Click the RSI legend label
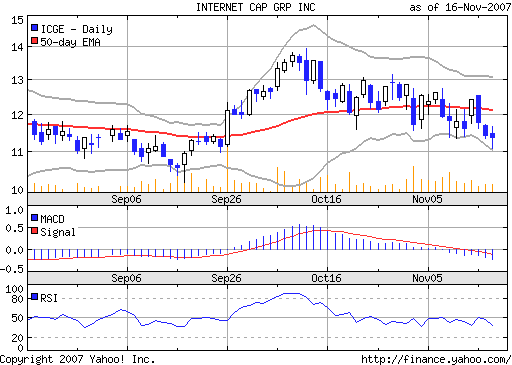This screenshot has height=365, width=512. point(49,298)
